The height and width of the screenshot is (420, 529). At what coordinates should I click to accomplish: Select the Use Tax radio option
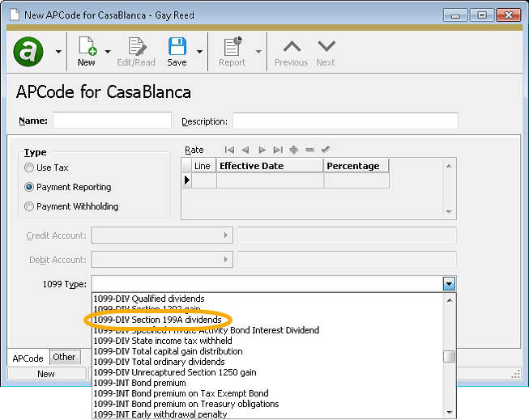(x=30, y=168)
